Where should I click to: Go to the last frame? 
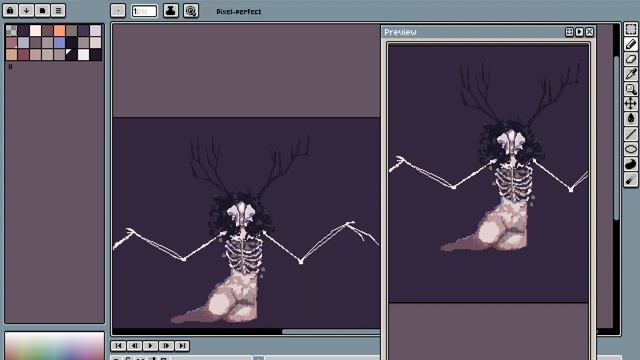pos(182,346)
